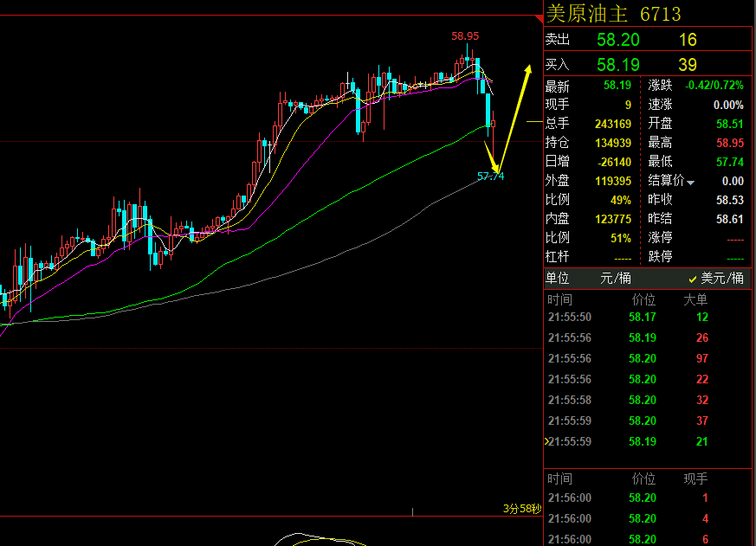The height and width of the screenshot is (546, 756).
Task: Click the 总手 value 243169
Action: pyautogui.click(x=613, y=124)
